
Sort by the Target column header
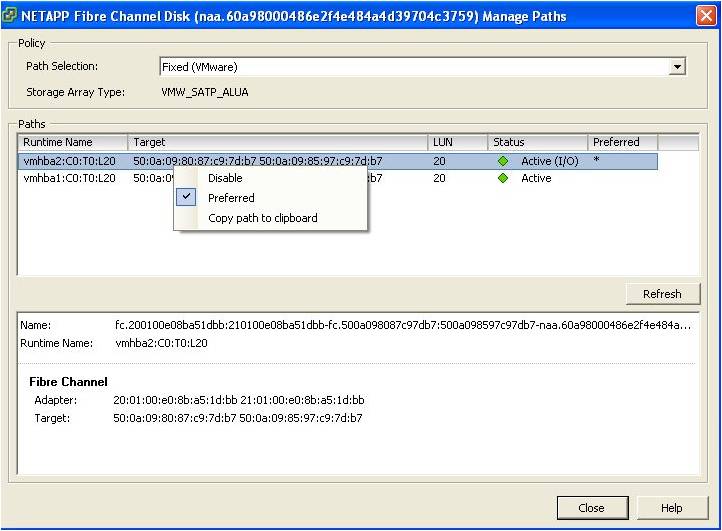click(278, 142)
